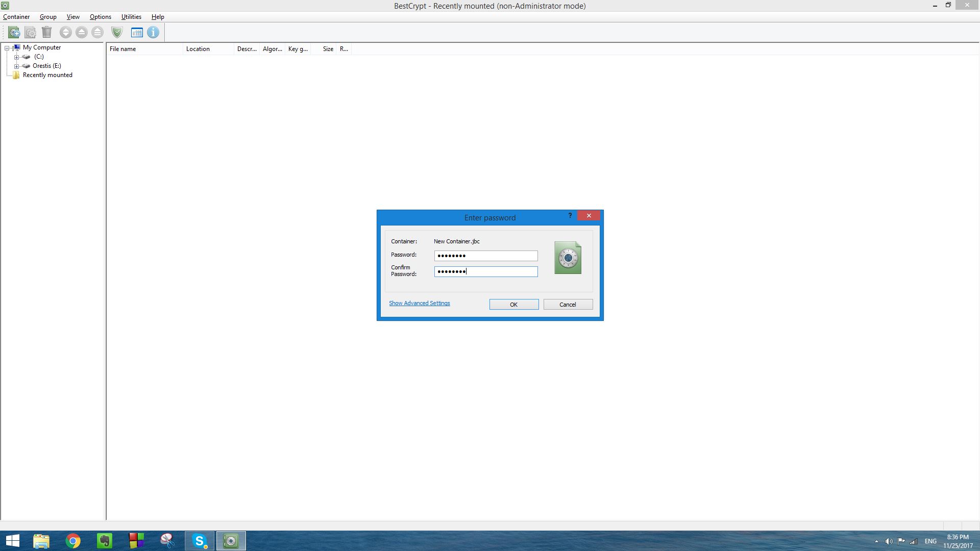Click the Show Advanced Settings link
This screenshot has height=551, width=980.
click(420, 303)
